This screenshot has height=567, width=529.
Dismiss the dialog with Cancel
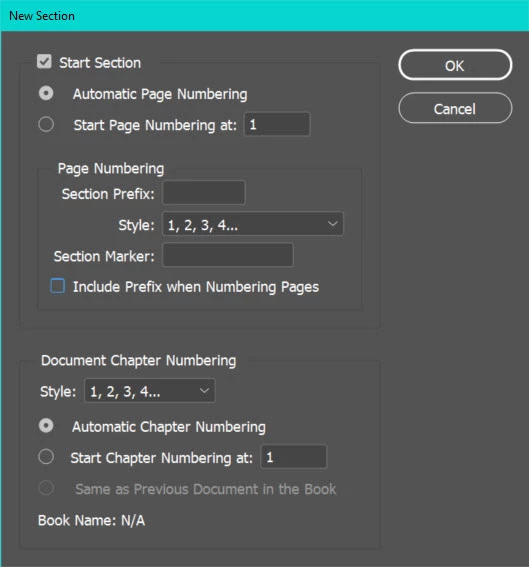[x=455, y=108]
